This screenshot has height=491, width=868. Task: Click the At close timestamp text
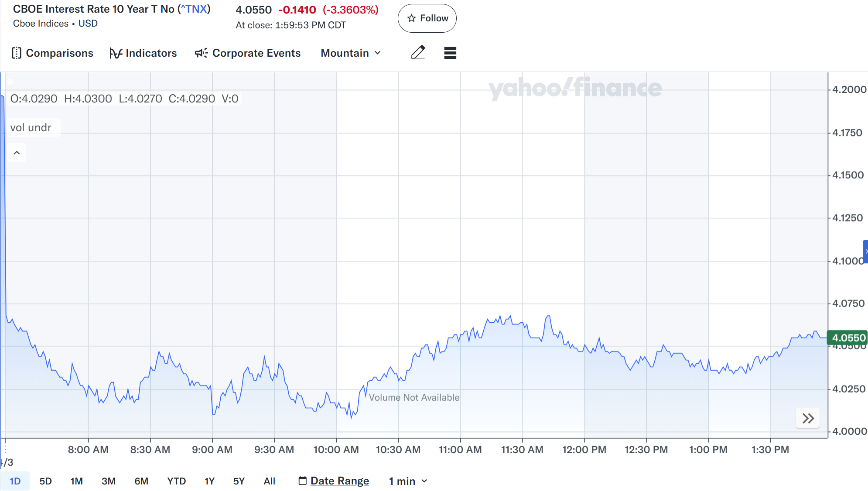click(290, 25)
